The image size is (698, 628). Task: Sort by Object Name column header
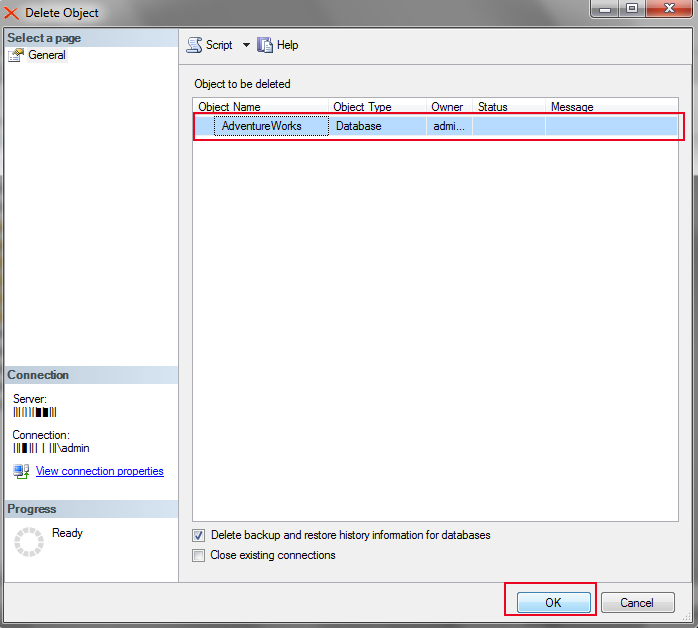pyautogui.click(x=229, y=107)
